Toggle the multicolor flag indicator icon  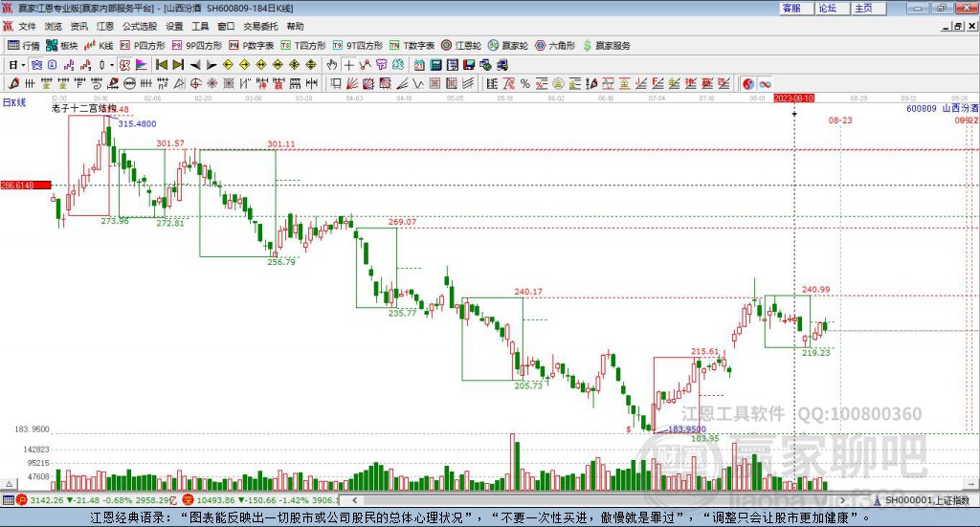point(142,65)
